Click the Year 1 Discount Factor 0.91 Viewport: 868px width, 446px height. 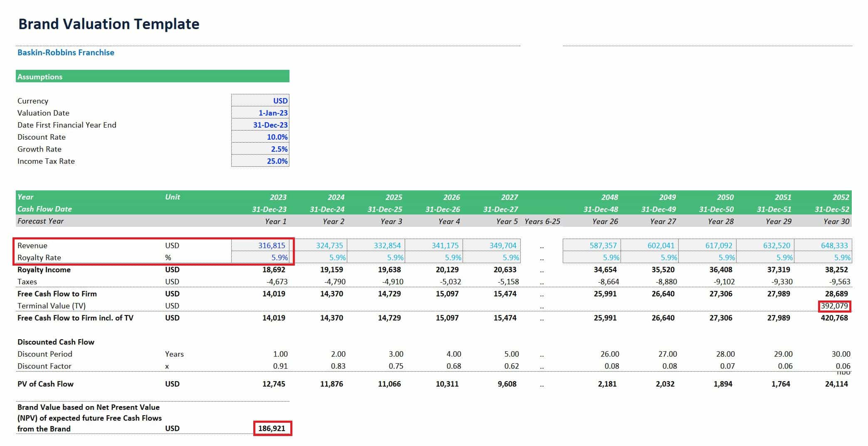(x=280, y=366)
